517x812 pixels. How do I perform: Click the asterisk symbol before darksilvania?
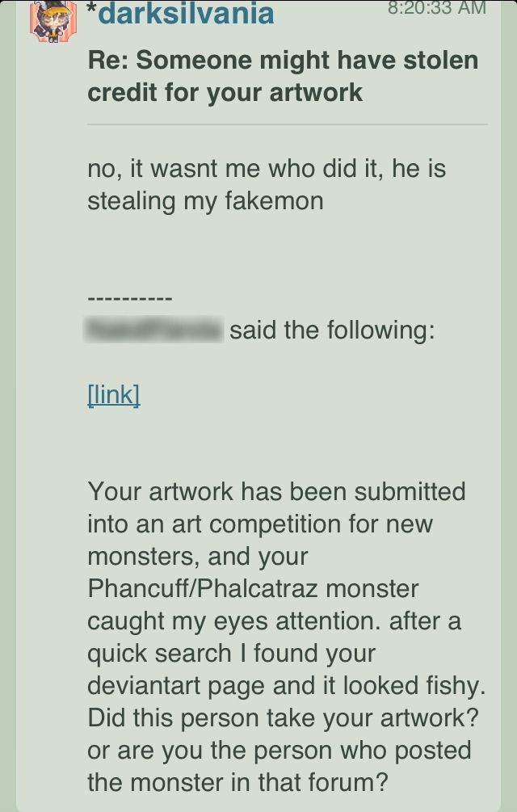pos(90,11)
